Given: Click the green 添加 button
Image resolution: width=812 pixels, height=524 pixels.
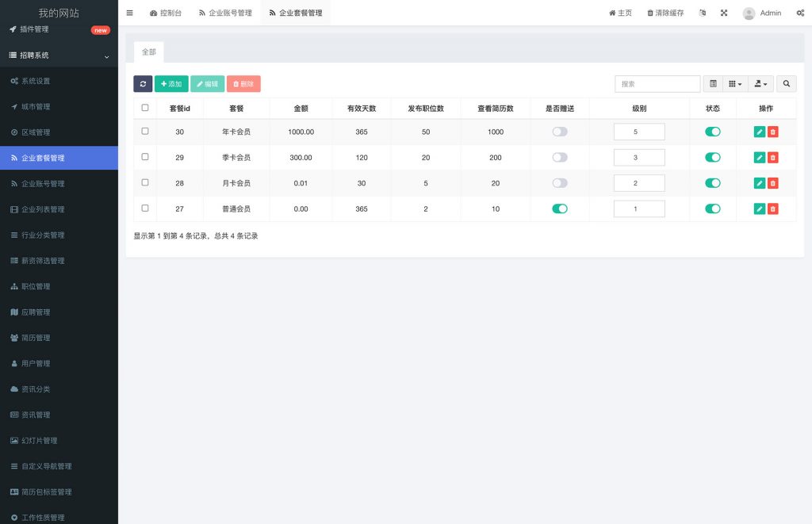Looking at the screenshot, I should click(x=171, y=83).
